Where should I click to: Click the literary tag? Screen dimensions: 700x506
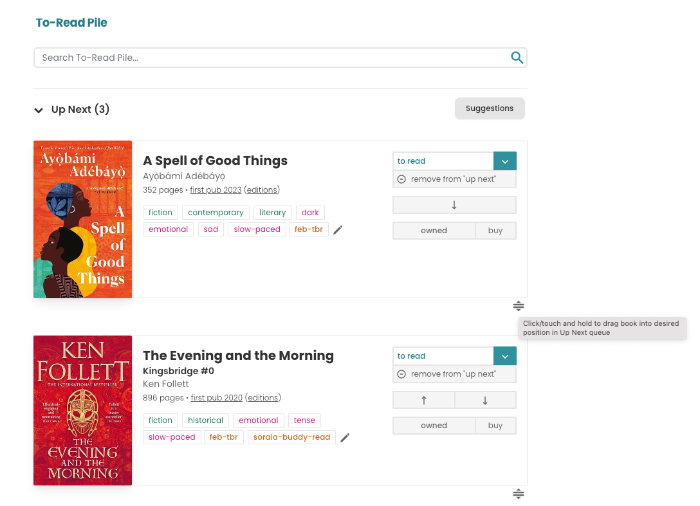[x=272, y=213]
